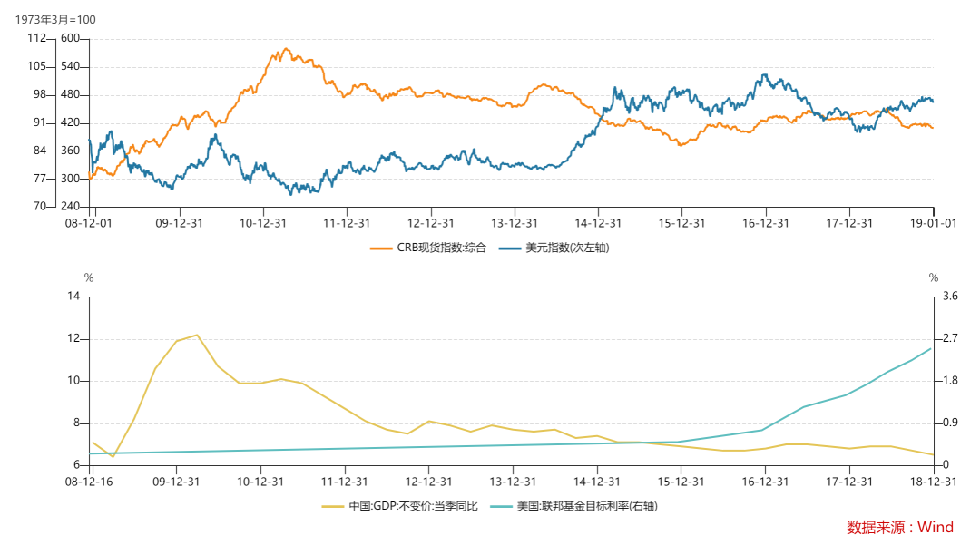Toggle the 中国:GDP:不变价:当季同比 legend entry

click(414, 506)
